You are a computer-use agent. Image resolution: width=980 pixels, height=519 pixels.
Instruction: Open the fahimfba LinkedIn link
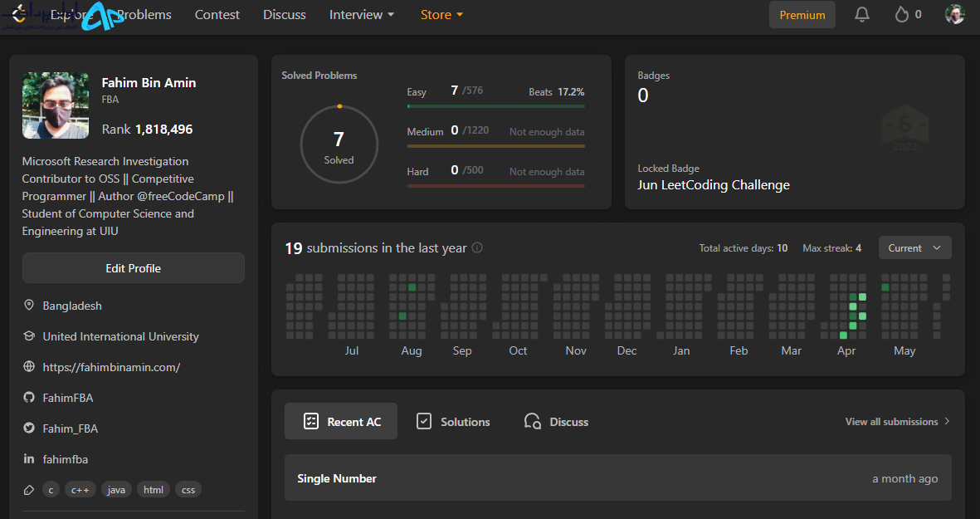pyautogui.click(x=65, y=459)
